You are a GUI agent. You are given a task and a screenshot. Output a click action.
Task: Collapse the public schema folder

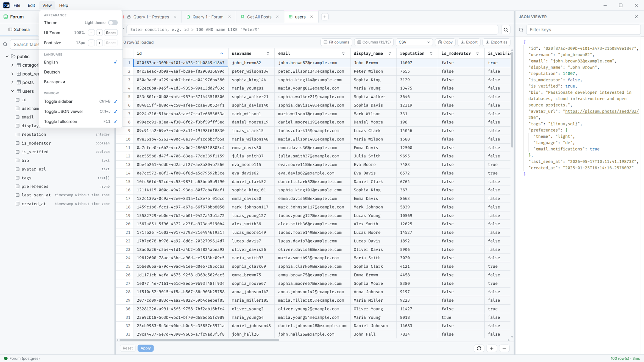click(x=7, y=57)
